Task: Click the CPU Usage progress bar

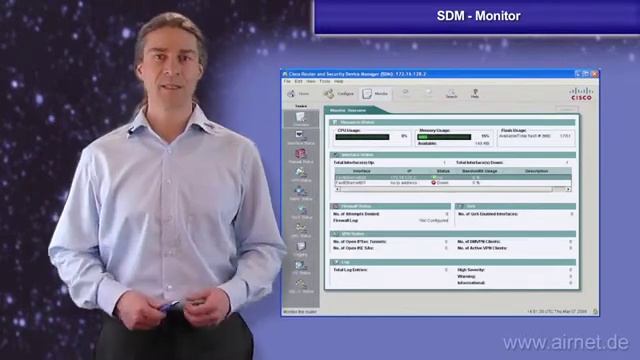Action: tap(362, 137)
